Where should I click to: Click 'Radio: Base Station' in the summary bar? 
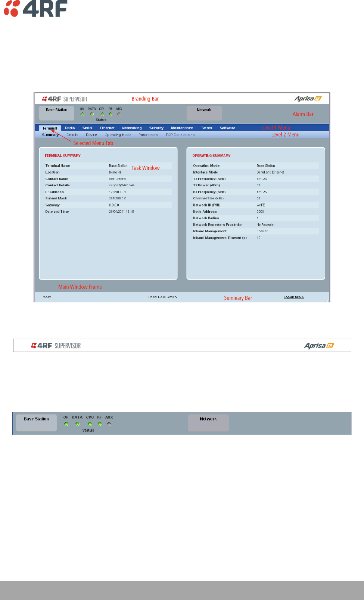[x=162, y=297]
